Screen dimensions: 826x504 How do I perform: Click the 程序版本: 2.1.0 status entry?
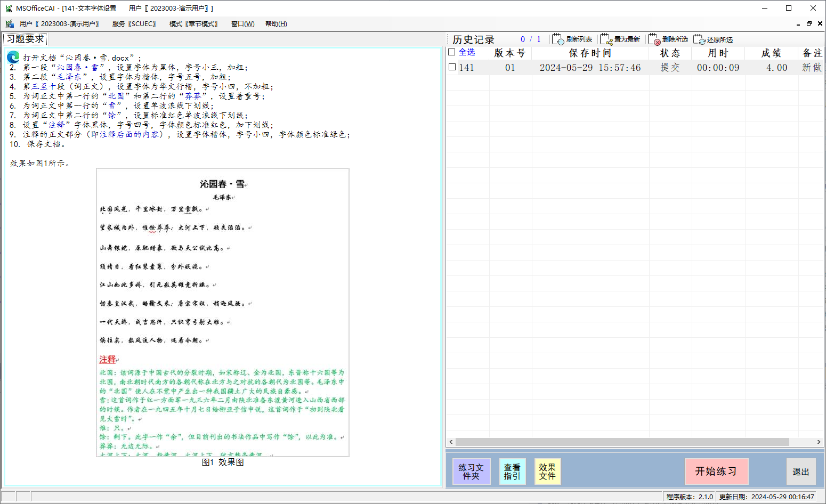point(689,497)
